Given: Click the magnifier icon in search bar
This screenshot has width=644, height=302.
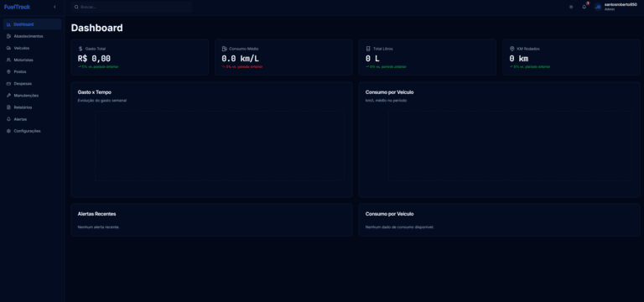Looking at the screenshot, I should 76,7.
